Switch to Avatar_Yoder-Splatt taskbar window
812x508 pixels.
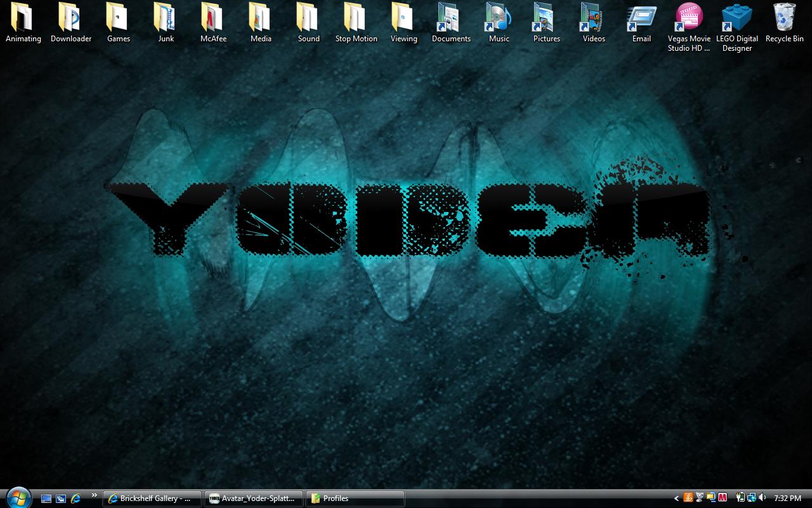(254, 498)
